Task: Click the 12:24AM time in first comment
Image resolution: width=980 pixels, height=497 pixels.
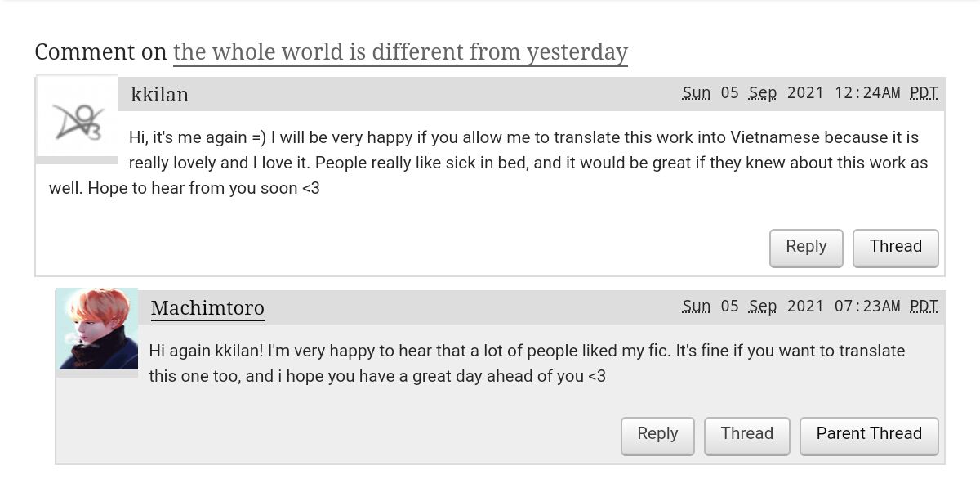Action: click(x=867, y=93)
